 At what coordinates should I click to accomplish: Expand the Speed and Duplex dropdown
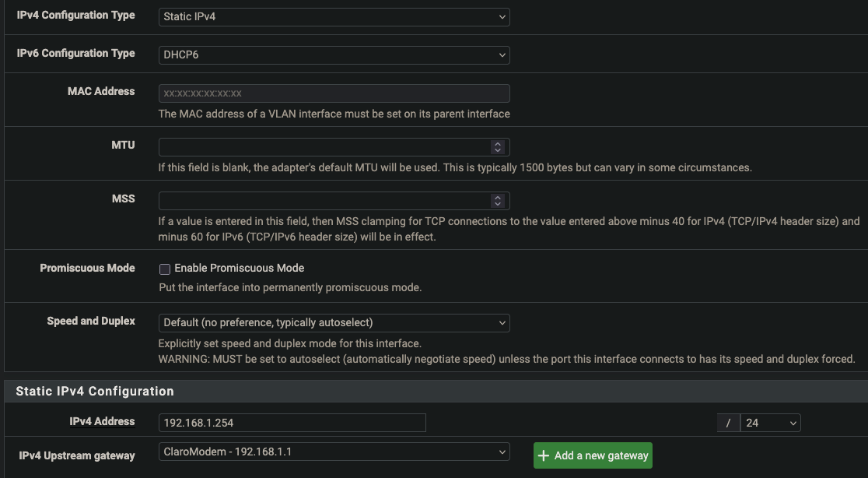tap(334, 322)
